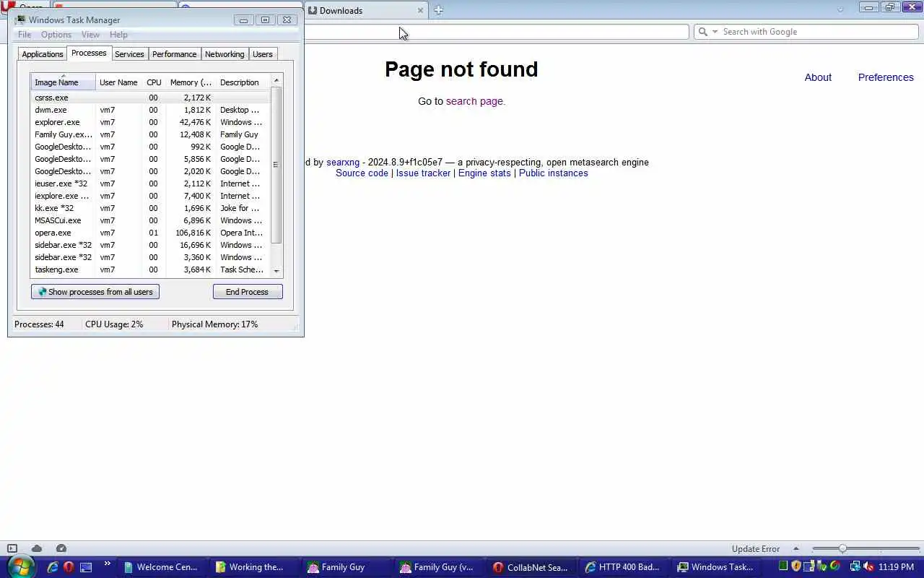Select the taskeng.exe process row
924x578 pixels.
point(150,269)
